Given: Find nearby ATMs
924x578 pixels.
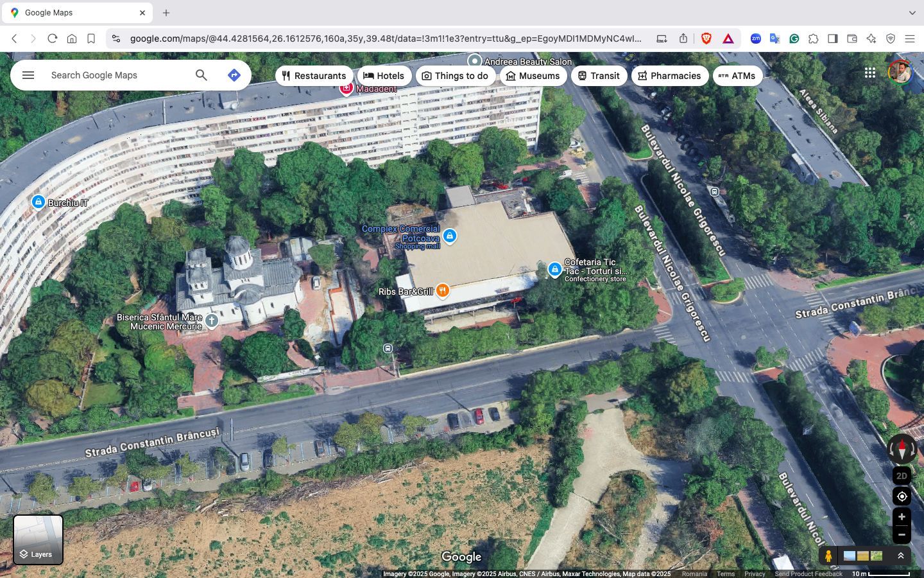Looking at the screenshot, I should click(738, 75).
